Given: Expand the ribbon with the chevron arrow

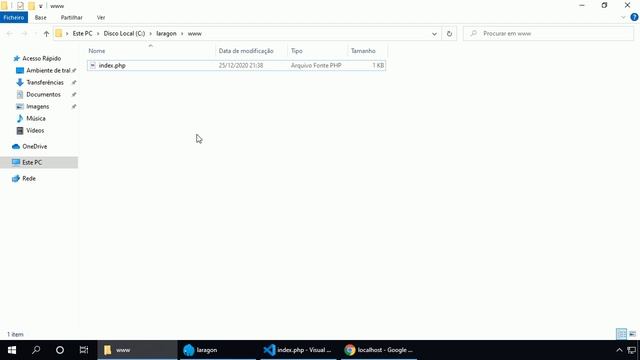Looking at the screenshot, I should click(x=623, y=18).
